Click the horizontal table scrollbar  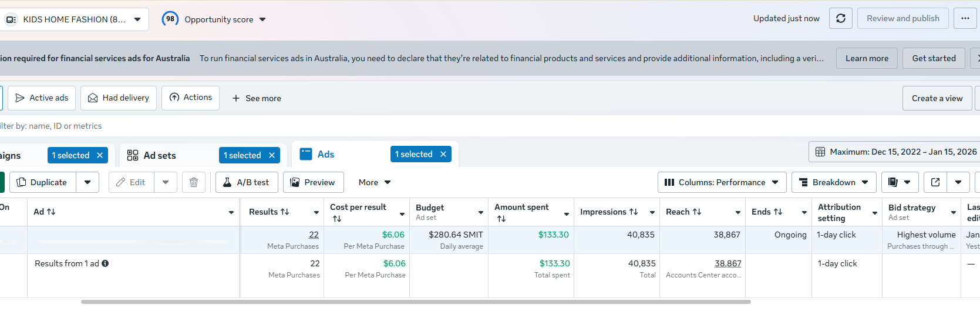416,302
